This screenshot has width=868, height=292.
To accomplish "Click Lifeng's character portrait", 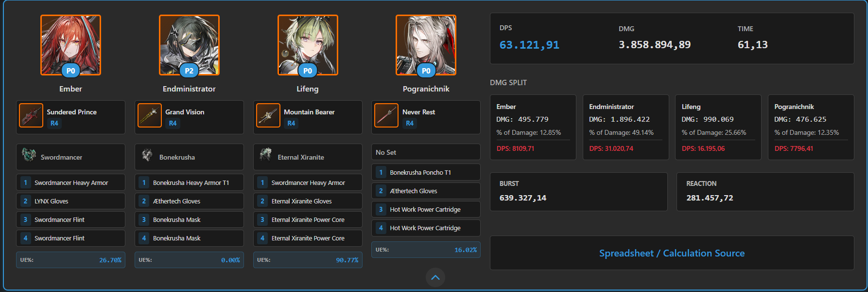I will (x=308, y=45).
